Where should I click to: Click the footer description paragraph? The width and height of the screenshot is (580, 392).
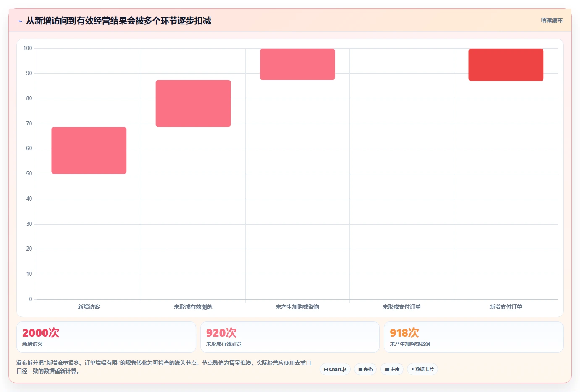click(x=164, y=367)
